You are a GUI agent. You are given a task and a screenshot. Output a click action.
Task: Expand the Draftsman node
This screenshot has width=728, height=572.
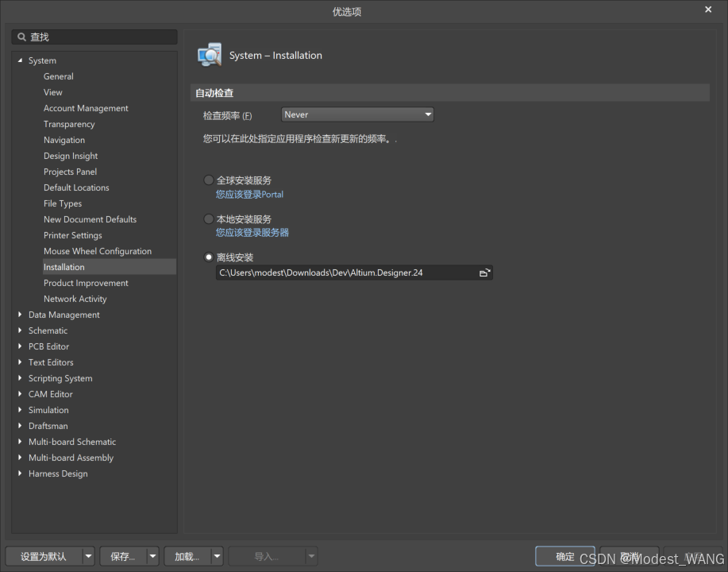click(x=20, y=426)
